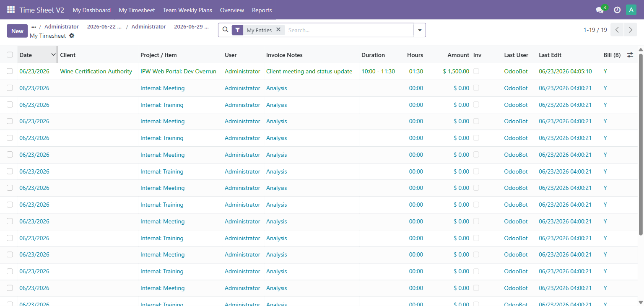
Task: Remove the My Entries filter with X
Action: pyautogui.click(x=278, y=30)
